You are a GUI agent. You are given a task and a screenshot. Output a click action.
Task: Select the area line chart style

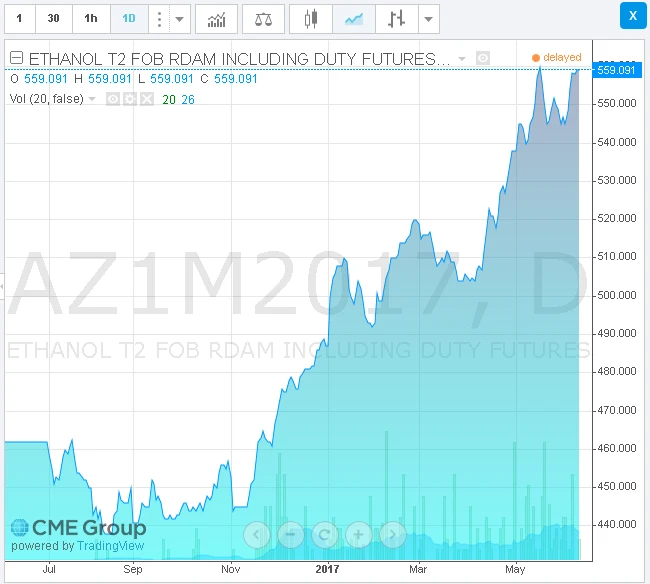coord(354,19)
